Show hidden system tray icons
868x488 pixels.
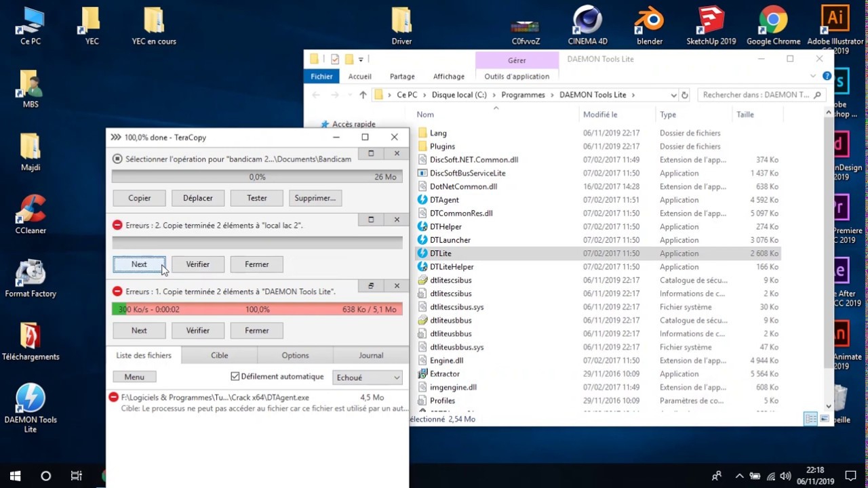(x=739, y=476)
